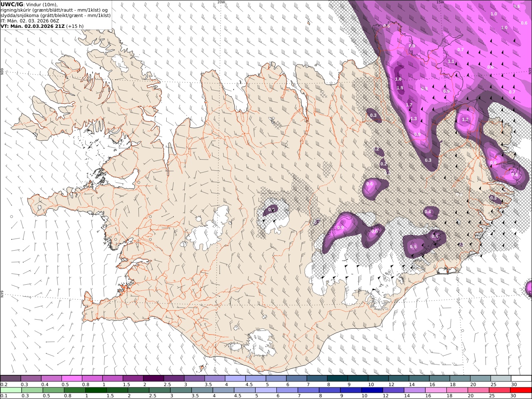Screen dimensions: 532x399
Task: Pick the red lower legend swatch after 30
Action: [x=521, y=390]
